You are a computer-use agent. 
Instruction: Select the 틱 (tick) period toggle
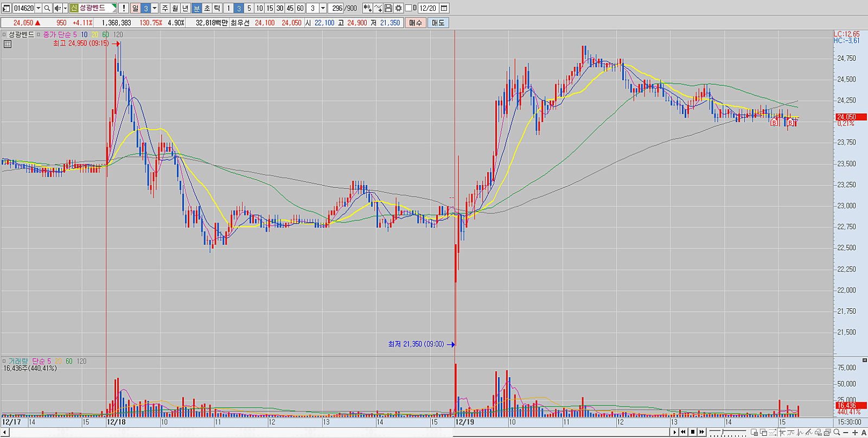point(217,8)
